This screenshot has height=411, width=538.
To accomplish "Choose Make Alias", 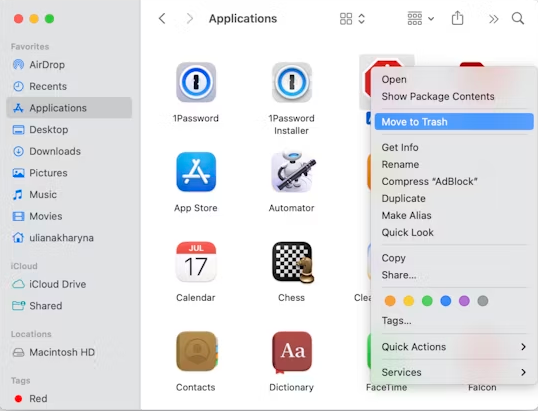I will coord(454,215).
